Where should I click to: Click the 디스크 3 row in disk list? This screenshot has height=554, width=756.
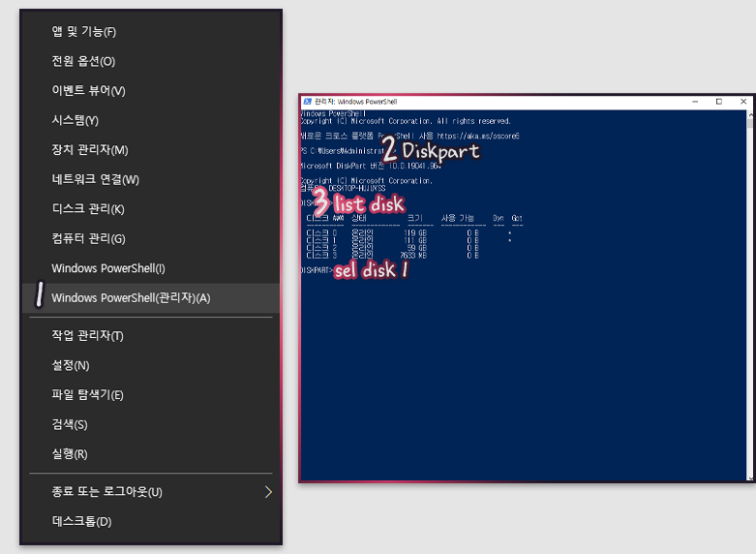pos(392,255)
